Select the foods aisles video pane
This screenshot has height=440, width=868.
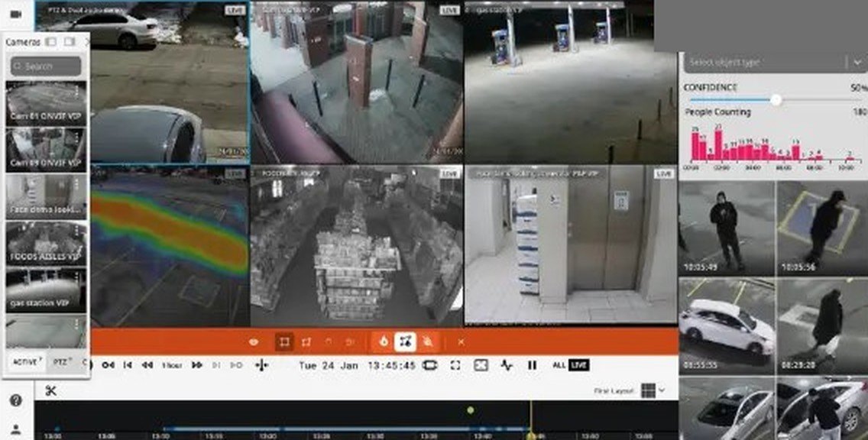357,246
